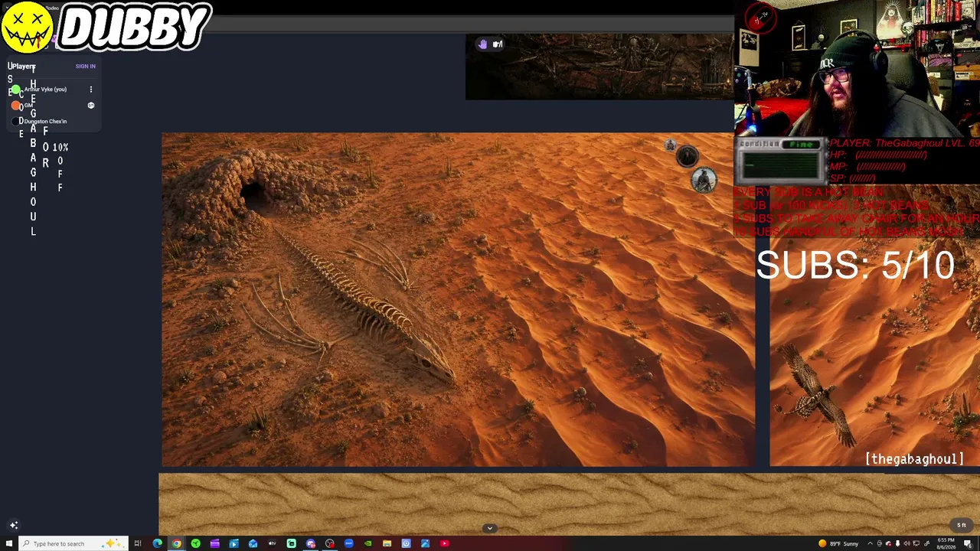Click the cloud sync tray icon with red badge

point(889,543)
